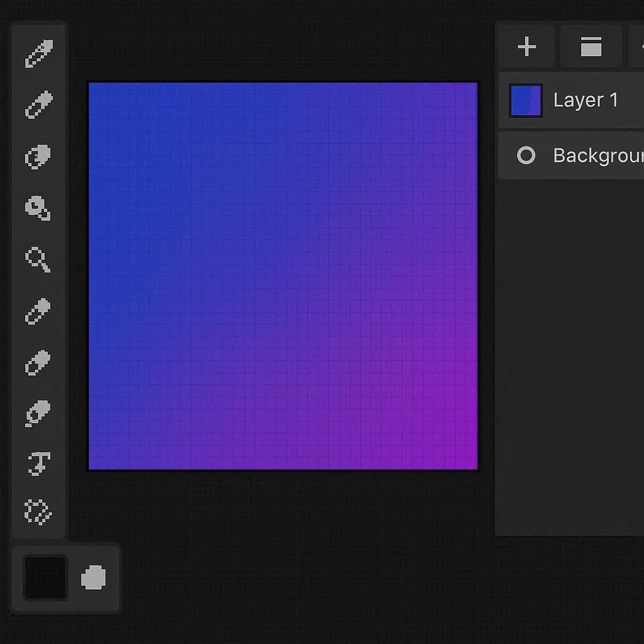
Task: Activate the magnifier zoom tool
Action: 38,259
